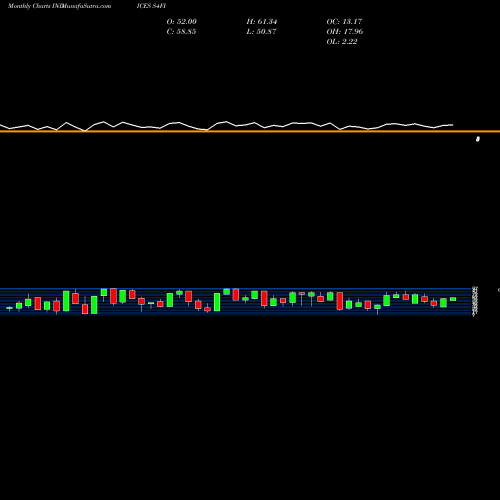
Task: Select the open value 'O: 52.00'
Action: click(x=182, y=22)
